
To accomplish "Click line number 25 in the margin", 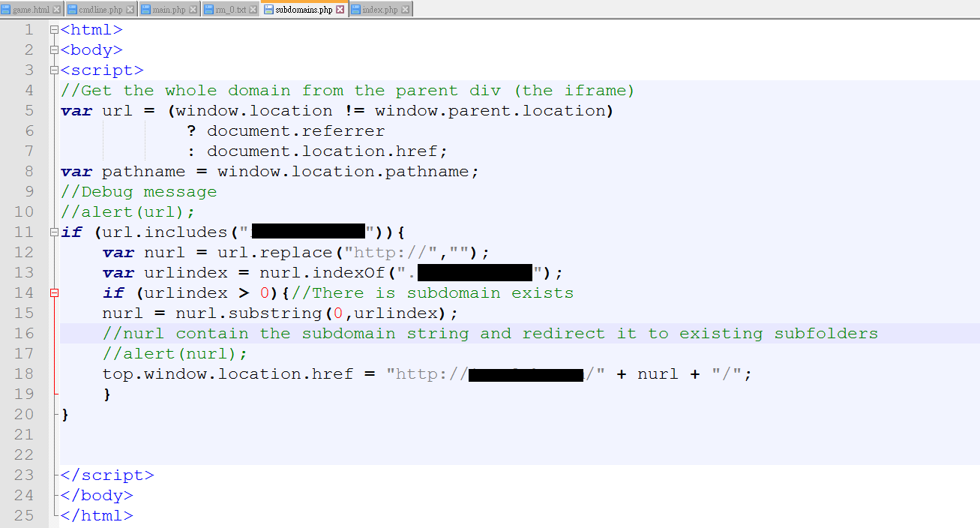I will [24, 516].
